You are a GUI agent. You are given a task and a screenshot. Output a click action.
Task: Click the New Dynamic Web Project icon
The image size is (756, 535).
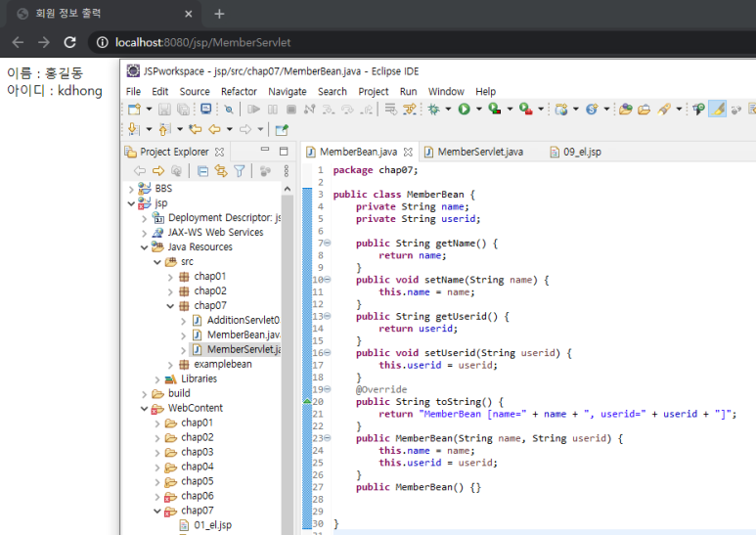[x=560, y=110]
